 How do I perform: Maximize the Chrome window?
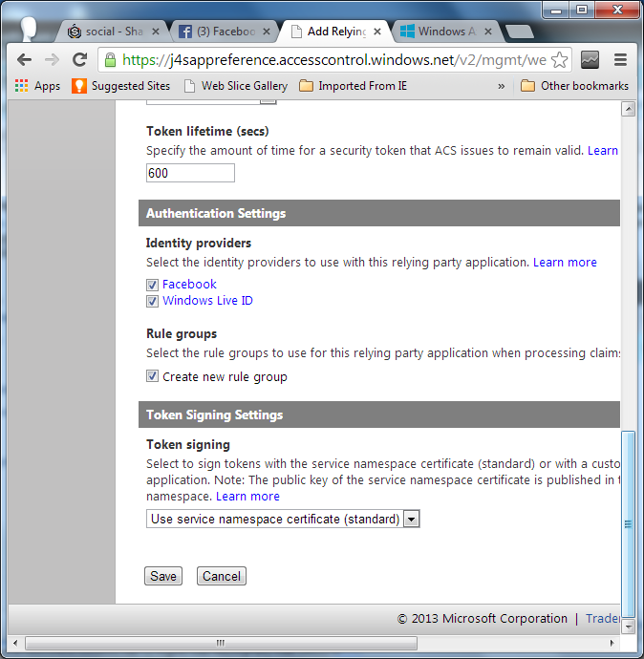click(582, 11)
